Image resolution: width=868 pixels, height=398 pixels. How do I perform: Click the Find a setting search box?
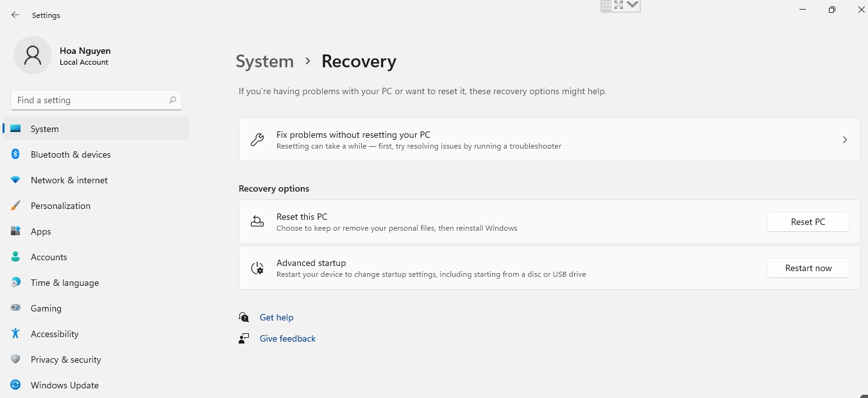click(90, 100)
